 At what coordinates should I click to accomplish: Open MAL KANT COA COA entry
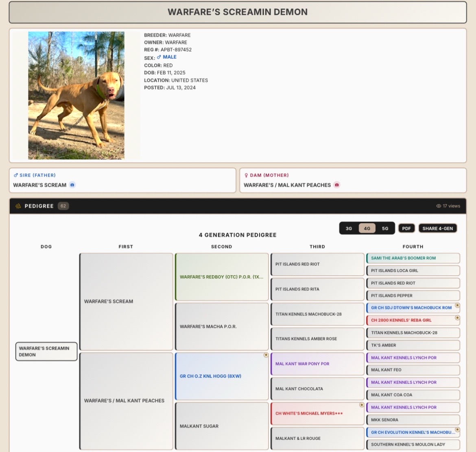(413, 395)
